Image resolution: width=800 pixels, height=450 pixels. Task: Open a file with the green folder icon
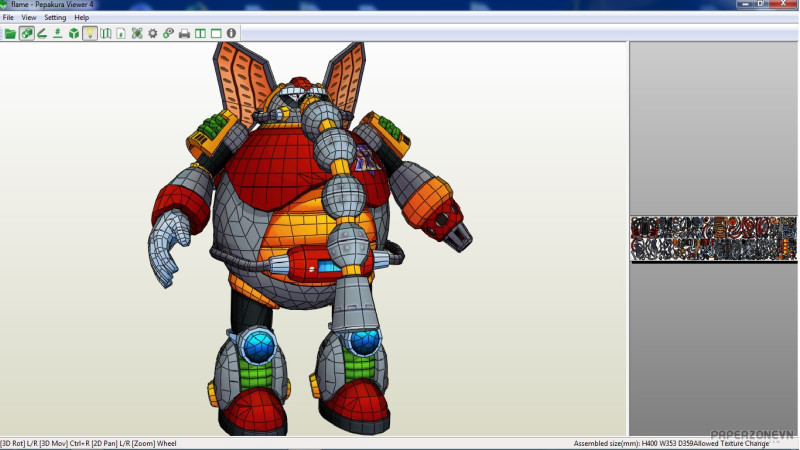pyautogui.click(x=10, y=34)
